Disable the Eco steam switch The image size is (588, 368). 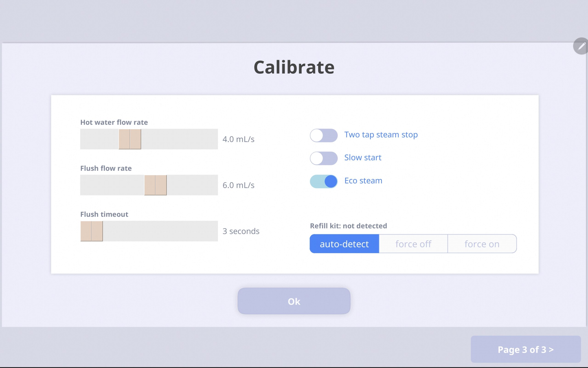323,181
